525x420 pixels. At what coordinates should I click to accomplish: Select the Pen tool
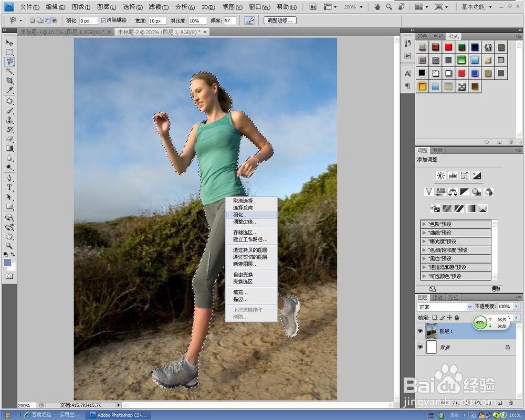(x=9, y=178)
